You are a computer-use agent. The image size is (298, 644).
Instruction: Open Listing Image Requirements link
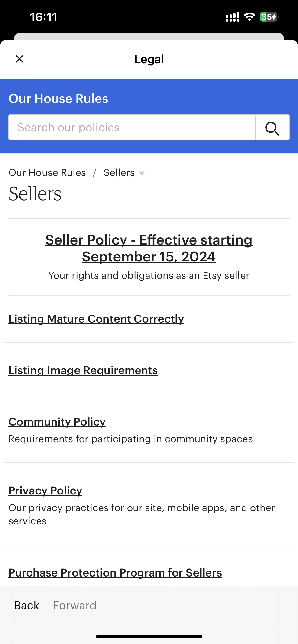tap(83, 370)
